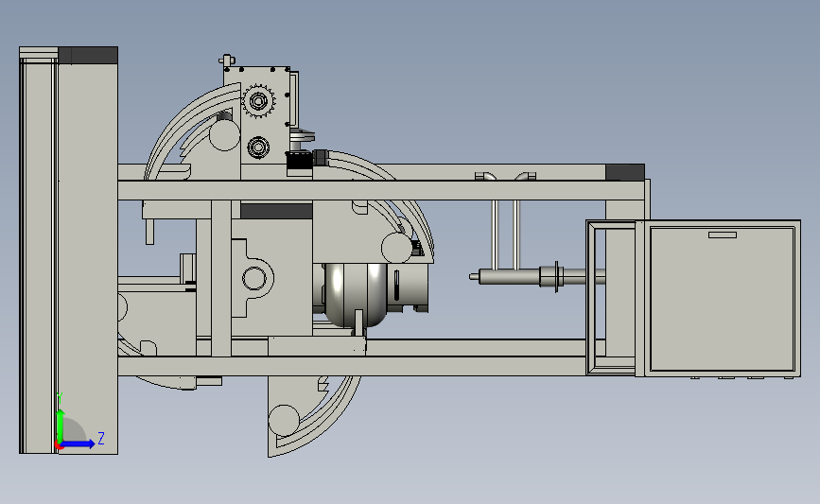
Task: Select the large toothed sprocket on the gearbox
Action: click(258, 100)
